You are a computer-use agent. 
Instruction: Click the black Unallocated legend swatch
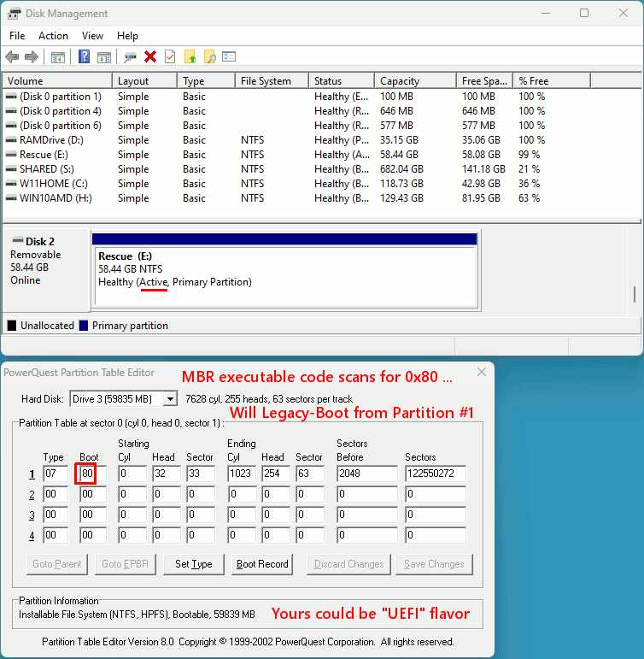[12, 326]
